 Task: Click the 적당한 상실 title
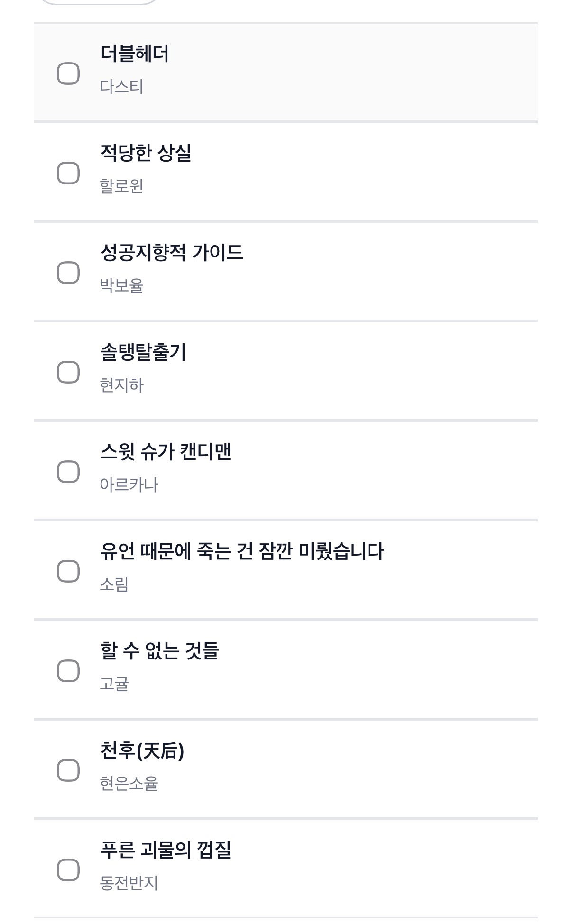click(146, 153)
